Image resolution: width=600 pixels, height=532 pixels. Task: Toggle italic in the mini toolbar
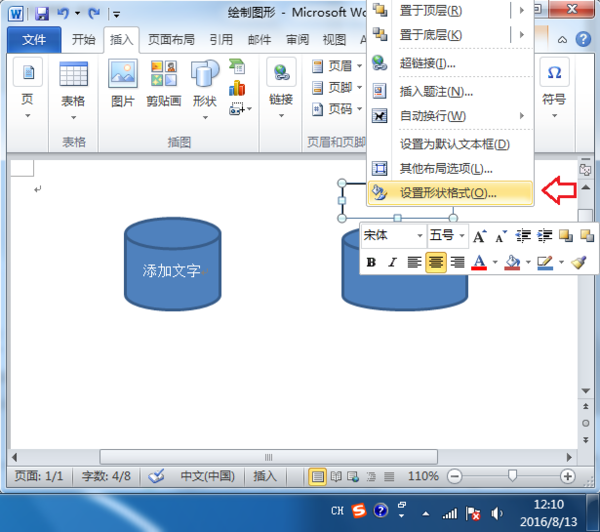393,262
